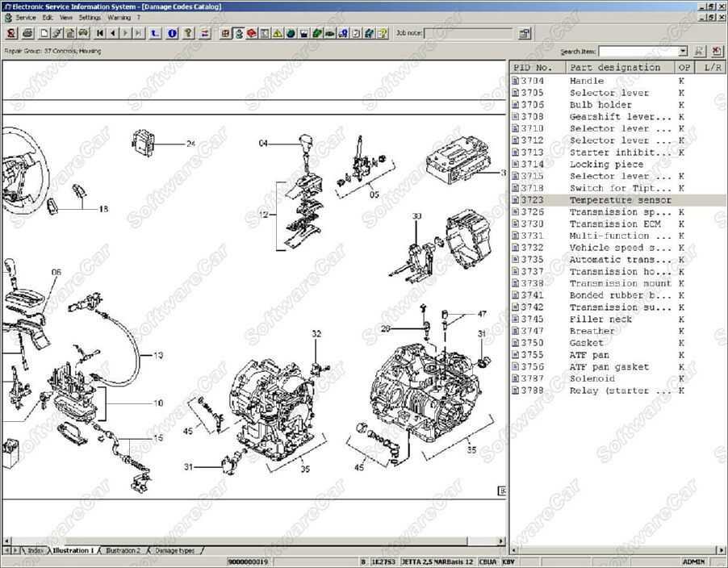
Task: Select Temperature sensor row 3723
Action: 620,200
